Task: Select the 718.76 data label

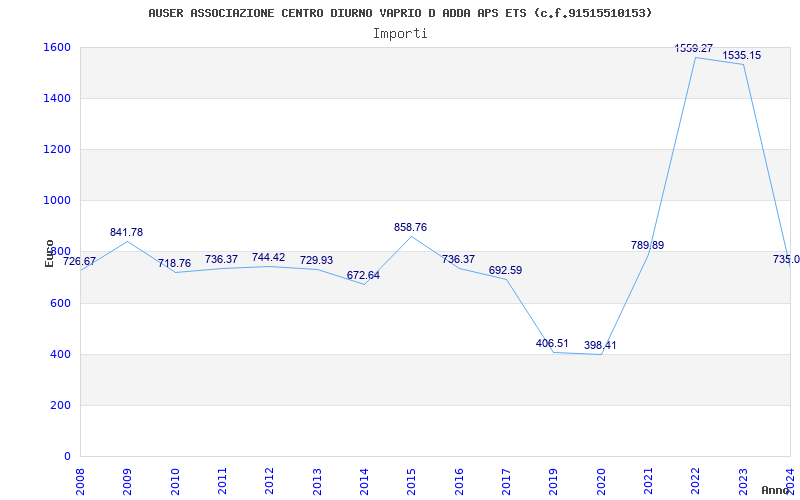Action: tap(174, 263)
